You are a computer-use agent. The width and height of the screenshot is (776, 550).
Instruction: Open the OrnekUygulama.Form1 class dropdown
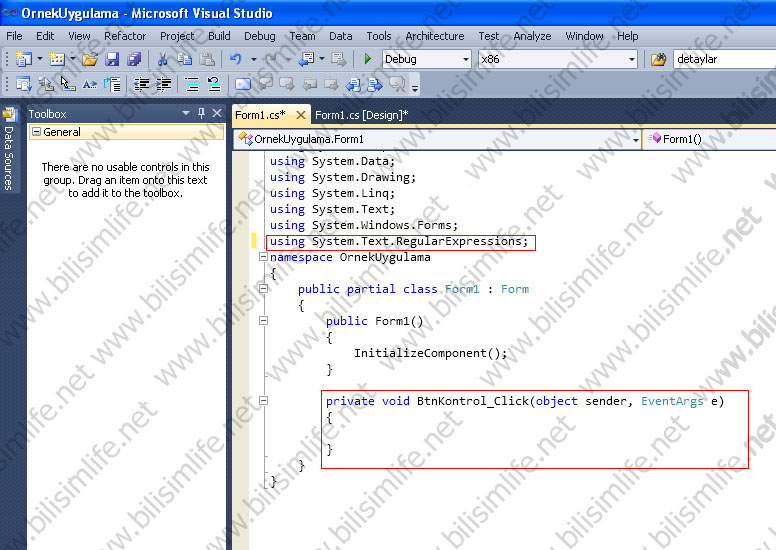[437, 139]
